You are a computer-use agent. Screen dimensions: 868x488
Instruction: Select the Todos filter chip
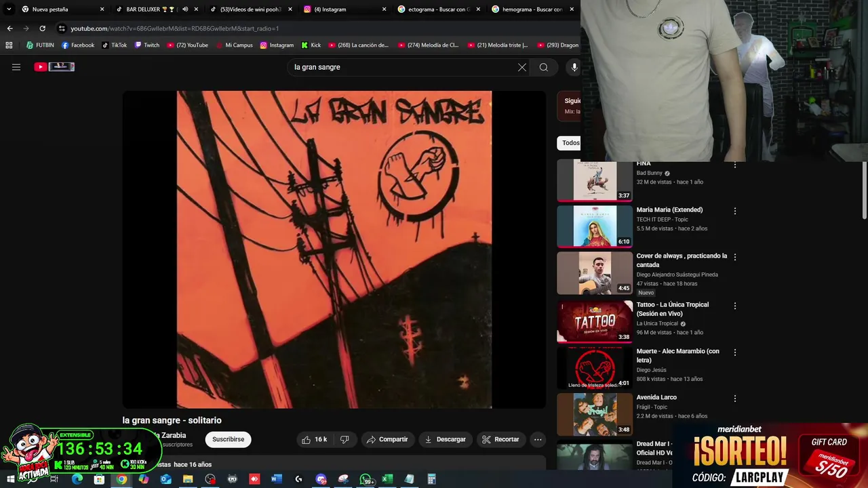click(570, 143)
